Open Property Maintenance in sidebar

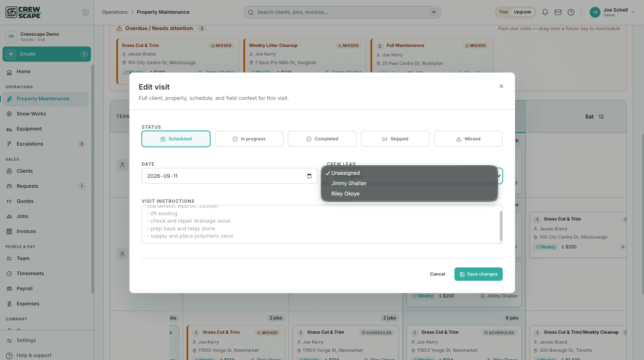[47, 99]
